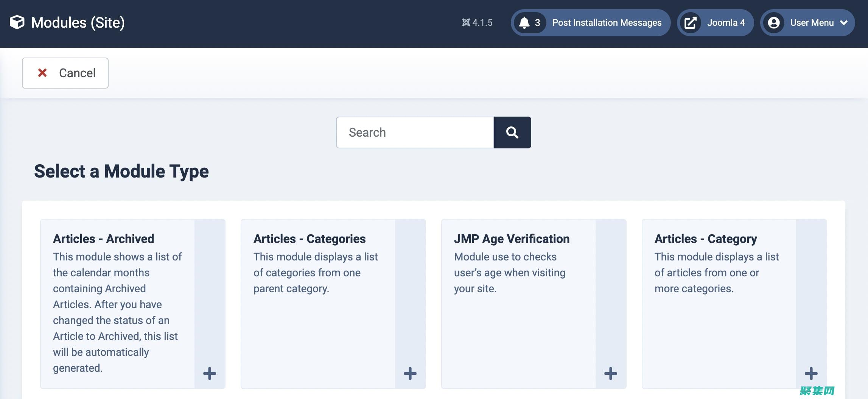Click the plus icon on Articles - Archived card
Image resolution: width=868 pixels, height=399 pixels.
point(209,373)
